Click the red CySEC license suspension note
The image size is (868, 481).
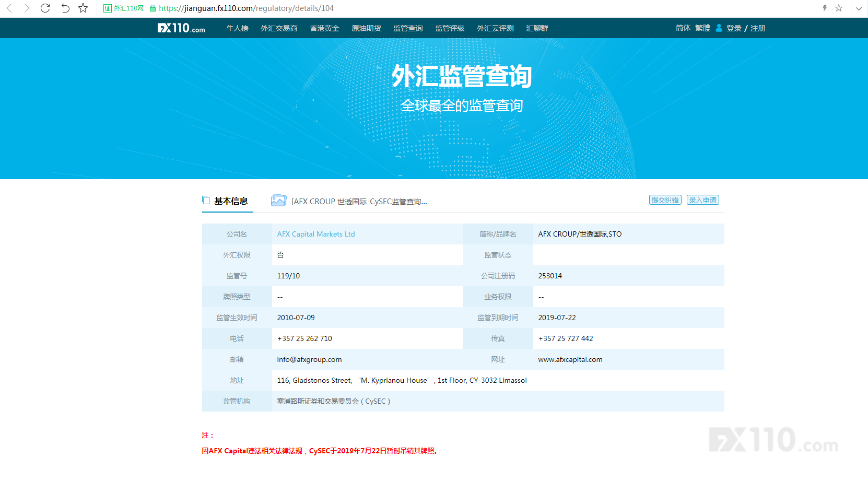tap(321, 451)
